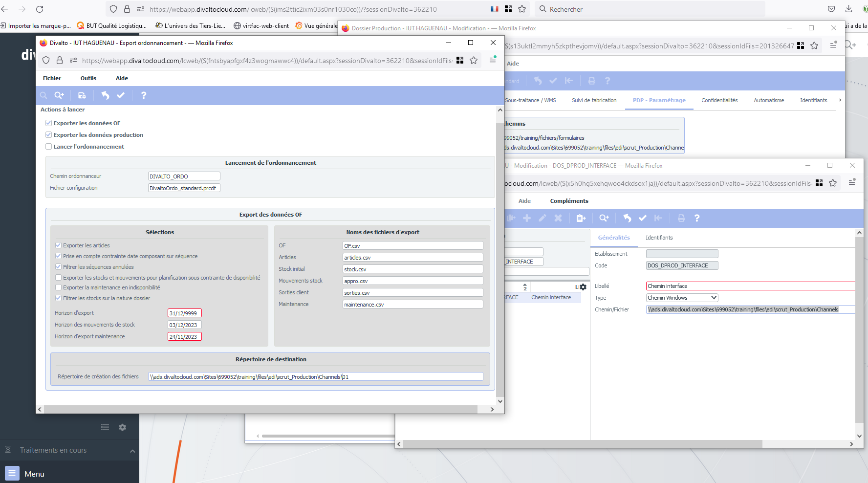Viewport: 868px width, 483px height.
Task: Click the Menu button at the bottom left
Action: (x=25, y=474)
